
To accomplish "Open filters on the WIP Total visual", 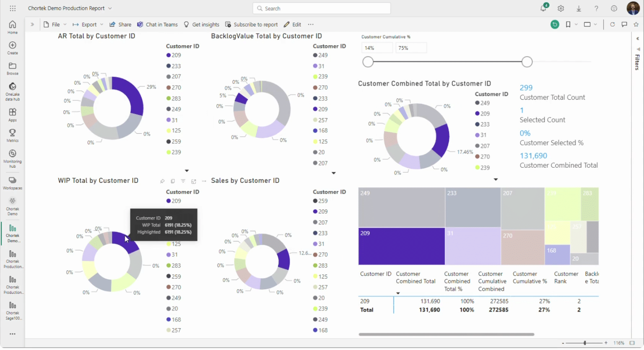I will click(x=183, y=181).
